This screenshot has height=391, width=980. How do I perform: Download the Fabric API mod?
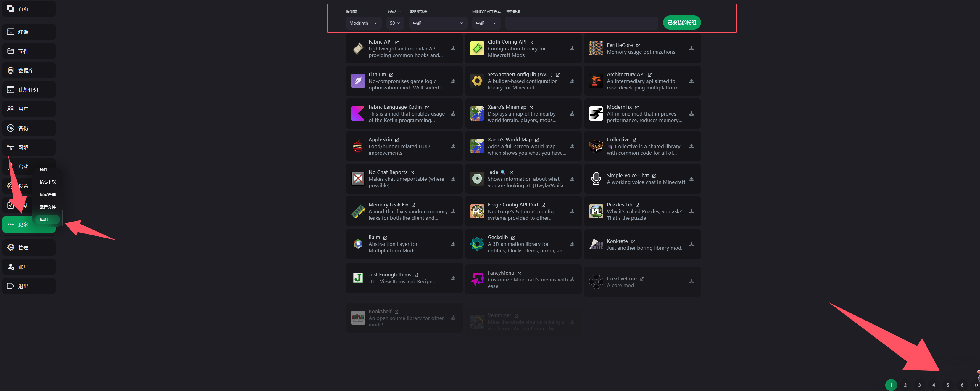(453, 48)
